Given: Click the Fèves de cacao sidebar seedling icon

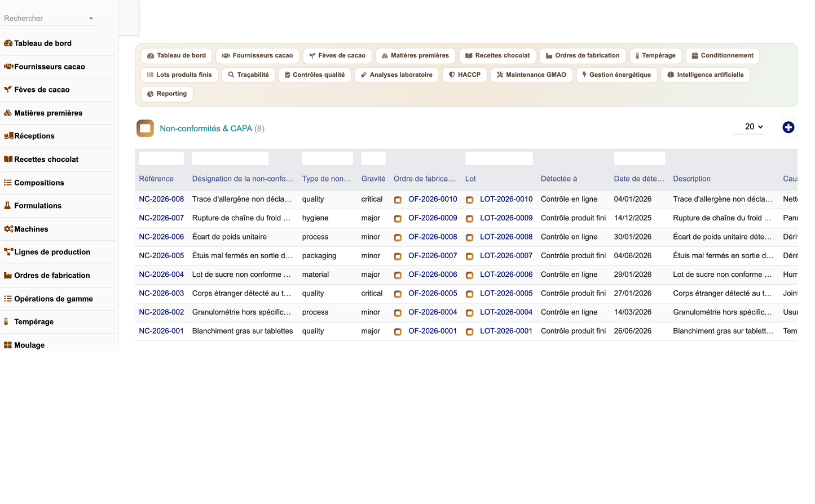Looking at the screenshot, I should pyautogui.click(x=8, y=90).
